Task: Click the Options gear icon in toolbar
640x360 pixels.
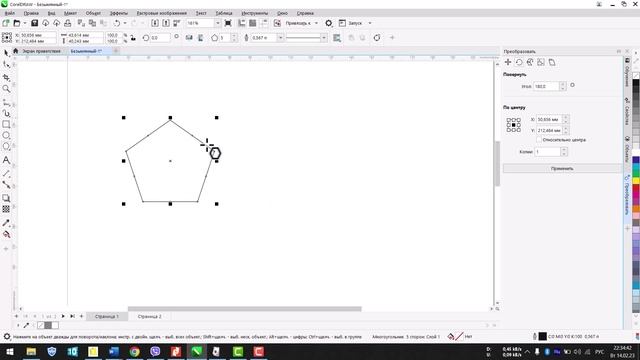Action: click(x=329, y=23)
